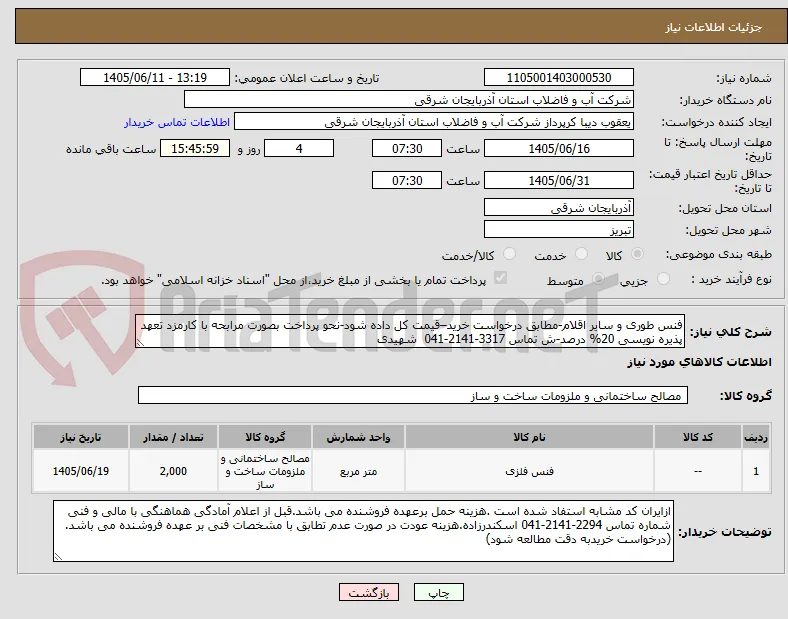Click the بازگشت (back) button
Viewport: 788px width, 619px height.
(369, 592)
